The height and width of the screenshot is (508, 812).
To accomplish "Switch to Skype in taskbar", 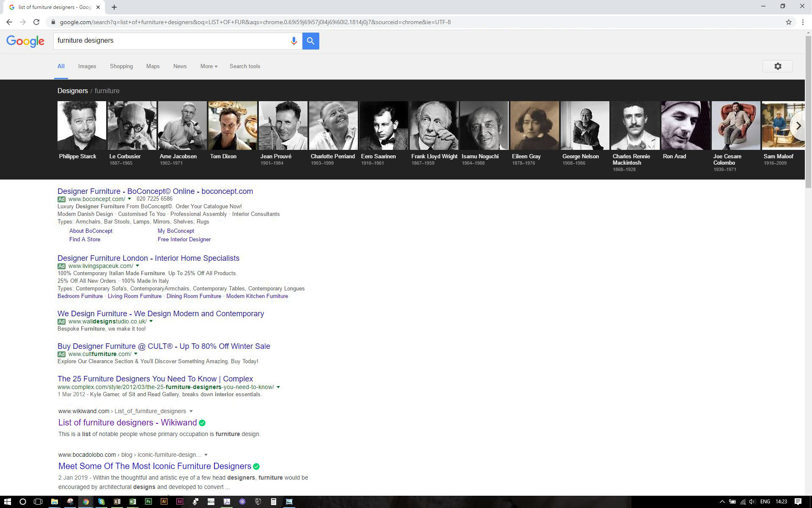I will [101, 502].
